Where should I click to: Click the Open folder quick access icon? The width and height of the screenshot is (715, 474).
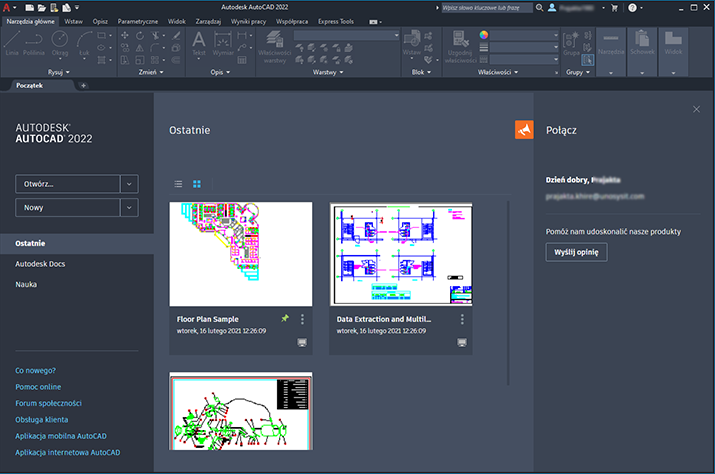(x=41, y=7)
